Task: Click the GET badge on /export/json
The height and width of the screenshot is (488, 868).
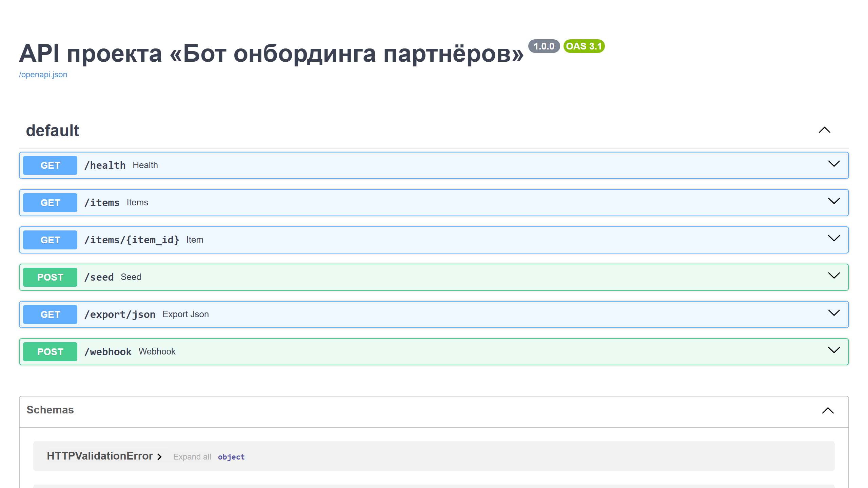Action: tap(50, 314)
